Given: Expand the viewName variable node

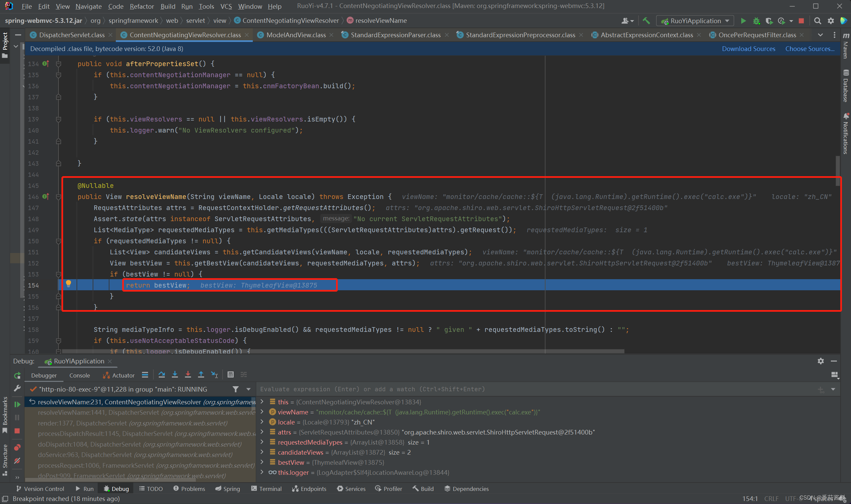Looking at the screenshot, I should click(262, 412).
